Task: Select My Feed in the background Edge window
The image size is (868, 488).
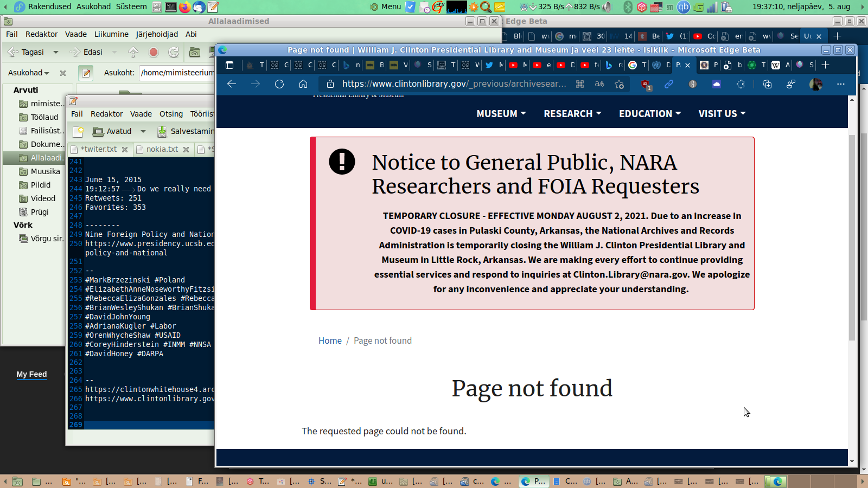Action: click(x=31, y=374)
